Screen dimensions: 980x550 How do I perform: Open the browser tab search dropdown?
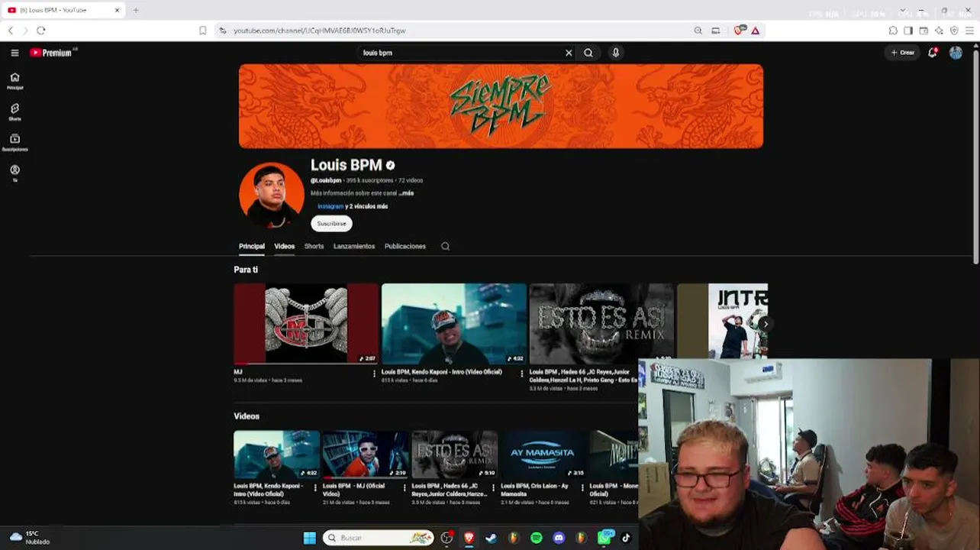coord(903,10)
